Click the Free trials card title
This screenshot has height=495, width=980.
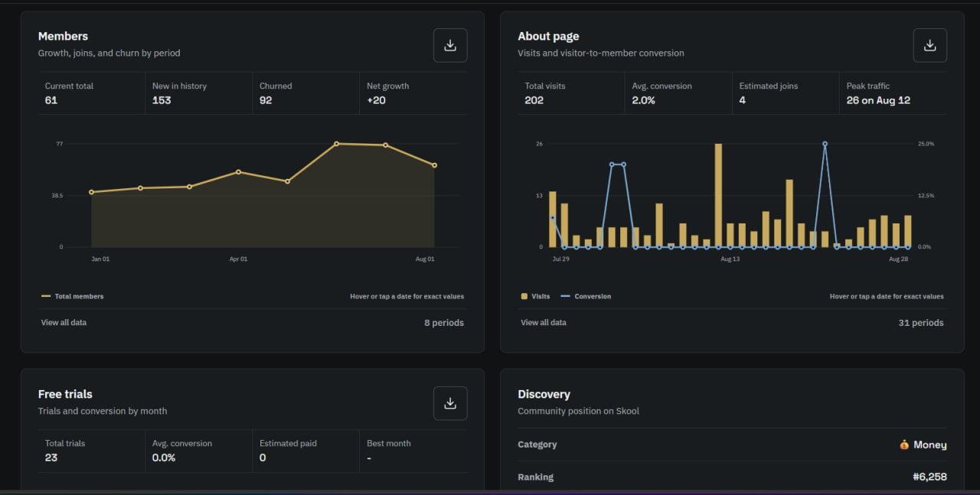65,394
